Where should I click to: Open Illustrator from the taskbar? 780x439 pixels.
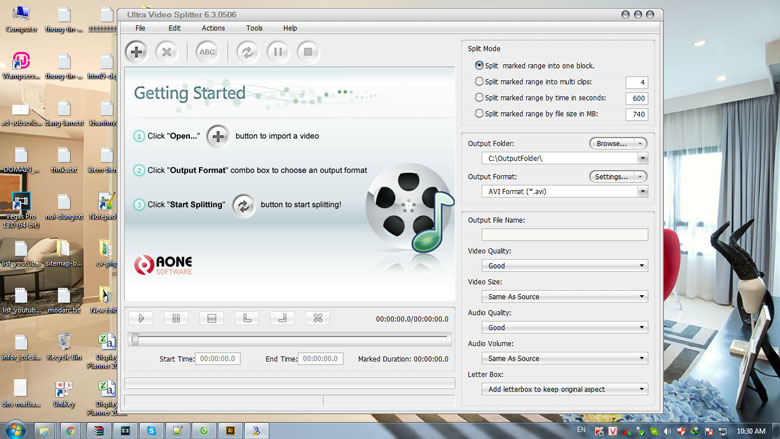point(230,431)
